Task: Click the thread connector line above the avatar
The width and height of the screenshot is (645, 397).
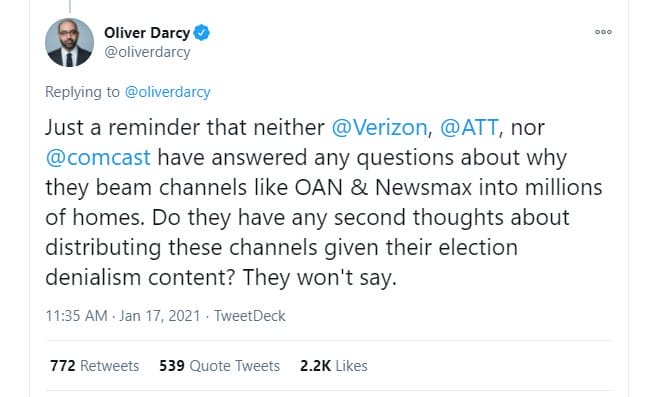Action: 70,6
